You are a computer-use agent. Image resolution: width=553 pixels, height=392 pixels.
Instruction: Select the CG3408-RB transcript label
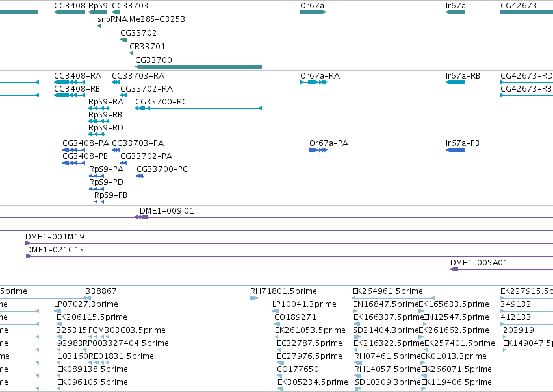(77, 89)
